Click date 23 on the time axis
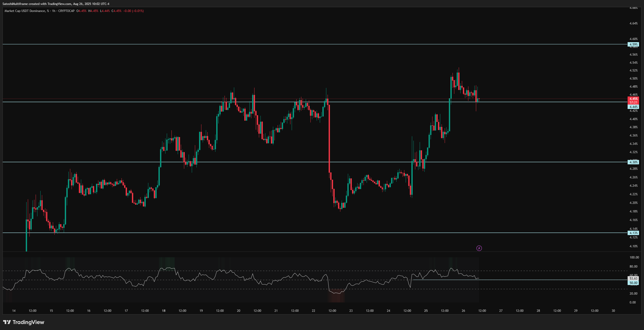Image resolution: width=644 pixels, height=330 pixels. coord(351,311)
